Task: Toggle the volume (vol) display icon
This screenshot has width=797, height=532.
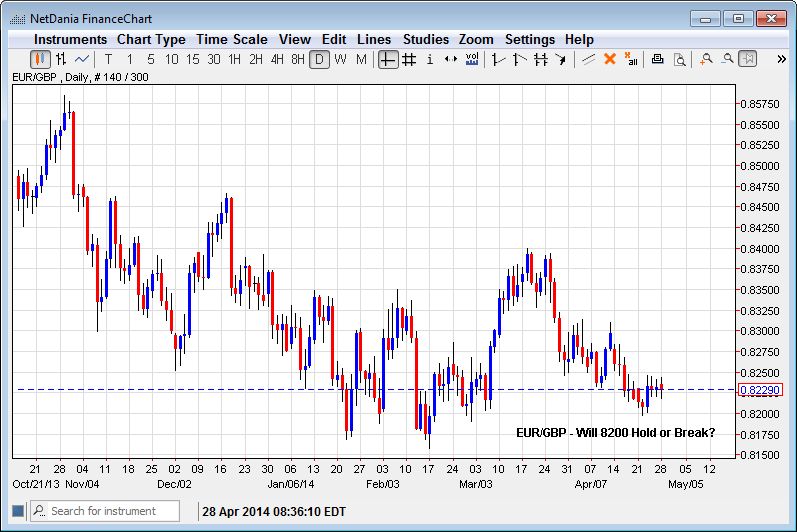Action: click(472, 59)
